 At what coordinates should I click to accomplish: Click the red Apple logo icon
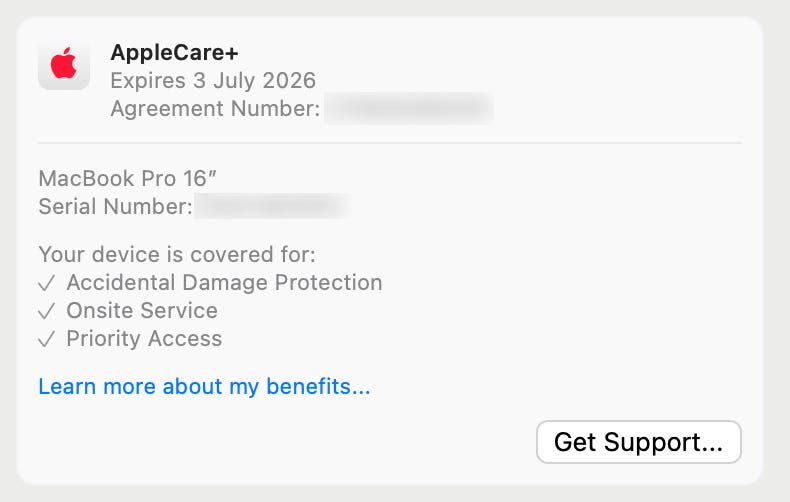(x=64, y=65)
